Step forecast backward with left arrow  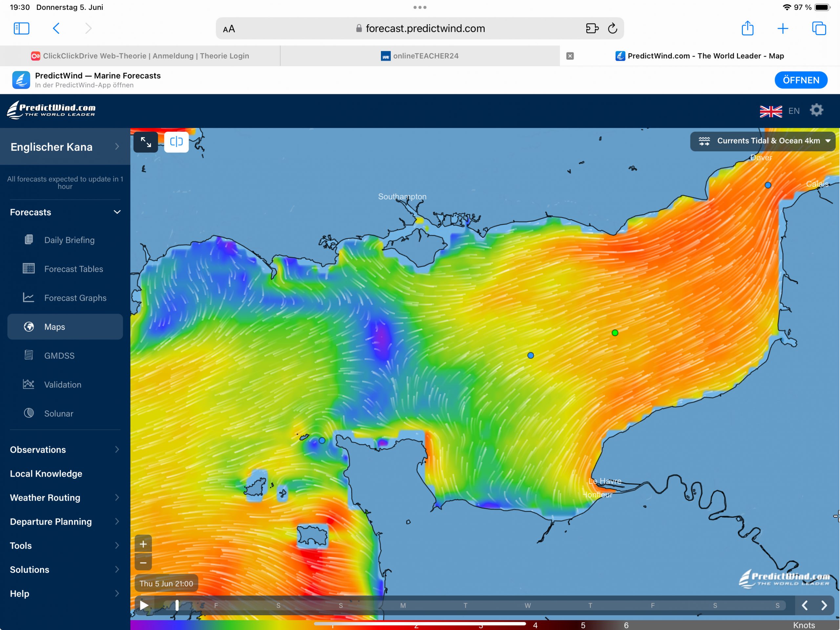click(805, 605)
